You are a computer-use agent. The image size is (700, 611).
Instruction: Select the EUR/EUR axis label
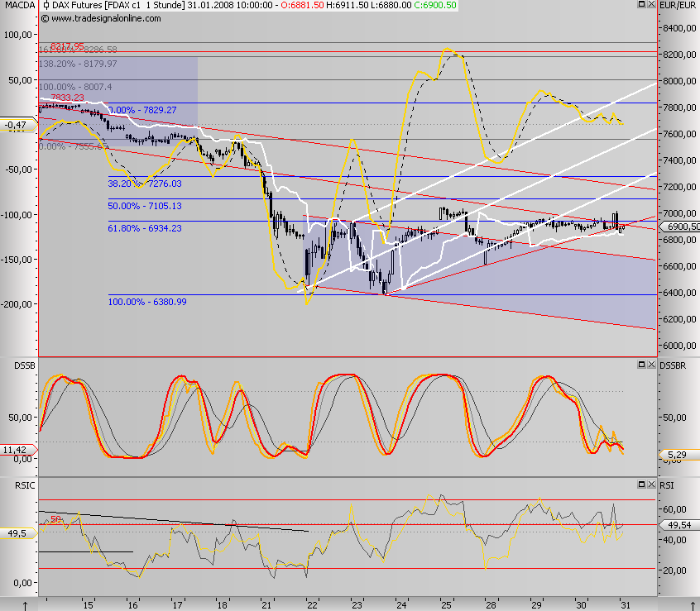coord(678,5)
